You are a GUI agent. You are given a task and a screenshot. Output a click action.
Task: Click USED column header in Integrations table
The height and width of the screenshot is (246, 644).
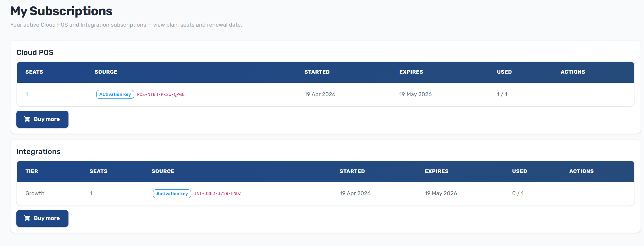(x=519, y=171)
